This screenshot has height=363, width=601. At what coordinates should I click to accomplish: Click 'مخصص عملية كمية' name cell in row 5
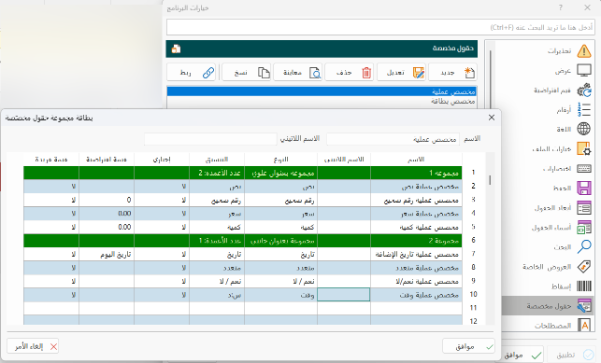coord(416,227)
